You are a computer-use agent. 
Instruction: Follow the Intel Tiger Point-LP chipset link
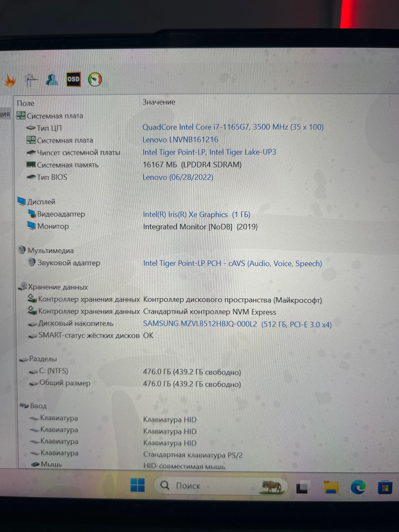(209, 152)
